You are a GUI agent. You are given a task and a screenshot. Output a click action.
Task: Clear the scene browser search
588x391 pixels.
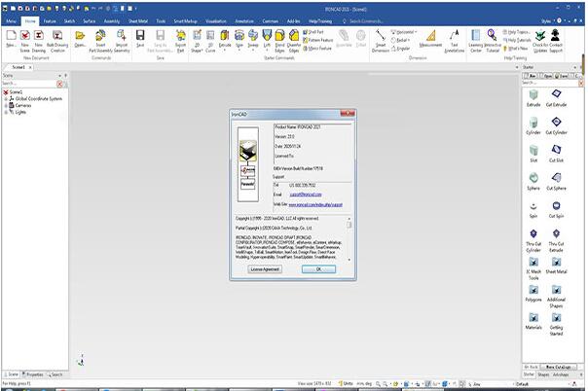point(59,84)
